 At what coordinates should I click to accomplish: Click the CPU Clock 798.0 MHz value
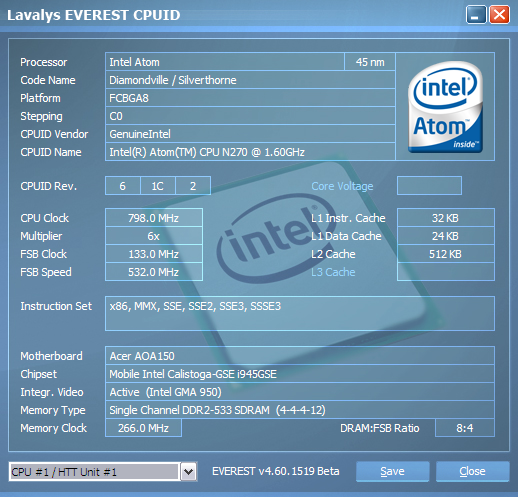click(x=154, y=218)
